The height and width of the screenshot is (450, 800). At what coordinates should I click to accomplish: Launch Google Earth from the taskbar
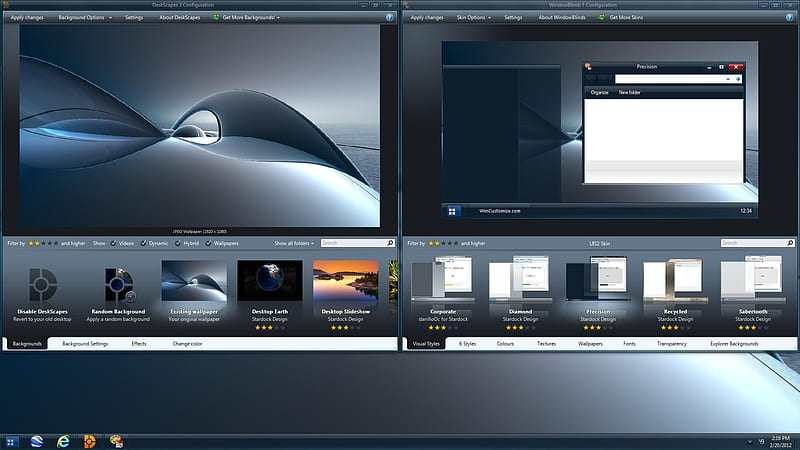[37, 442]
